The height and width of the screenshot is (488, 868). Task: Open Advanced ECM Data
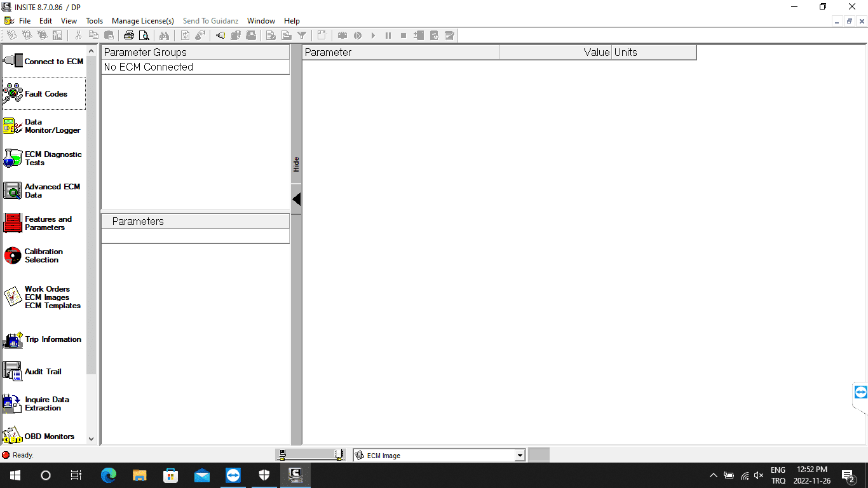[43, 191]
